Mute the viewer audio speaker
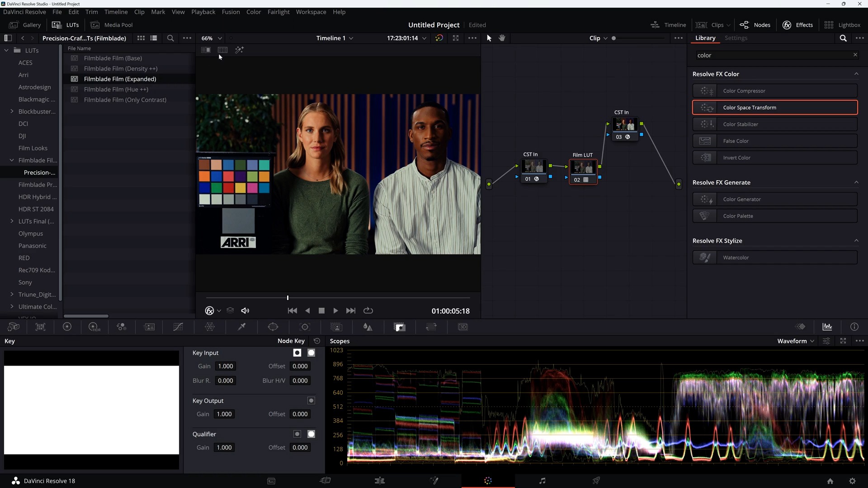868x488 pixels. pyautogui.click(x=245, y=311)
